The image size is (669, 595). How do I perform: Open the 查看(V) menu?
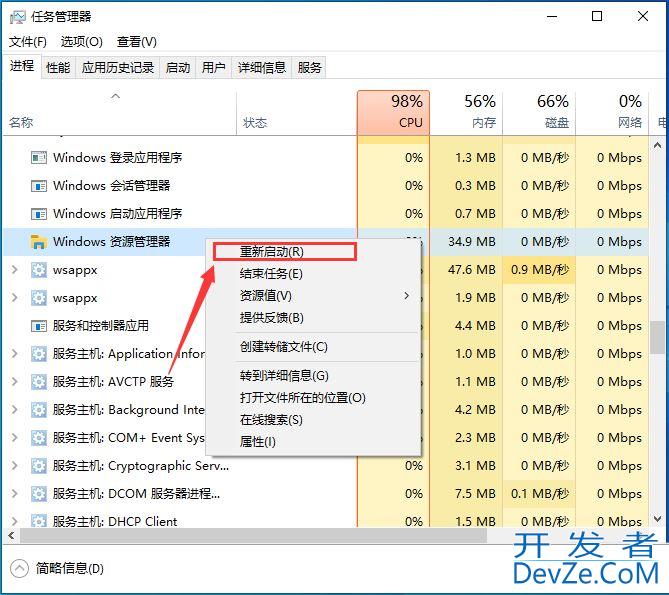pos(137,42)
